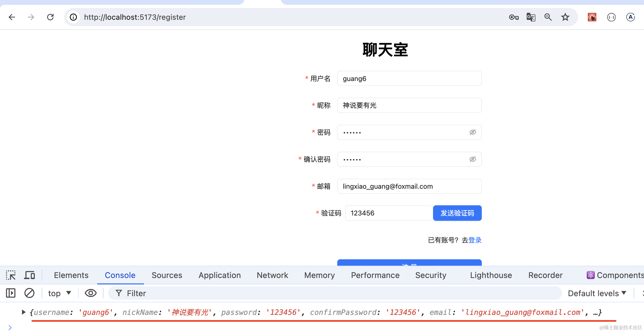Click the 发送验证码 button
644x332 pixels.
pyautogui.click(x=457, y=213)
